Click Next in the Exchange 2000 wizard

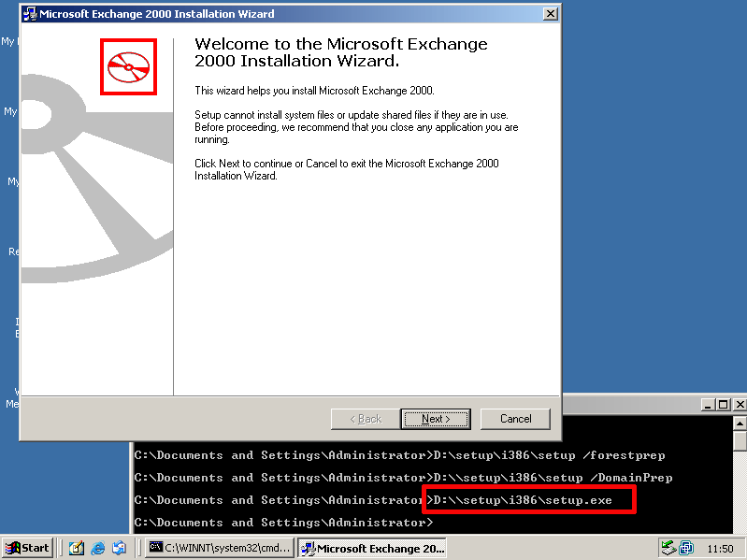tap(436, 419)
